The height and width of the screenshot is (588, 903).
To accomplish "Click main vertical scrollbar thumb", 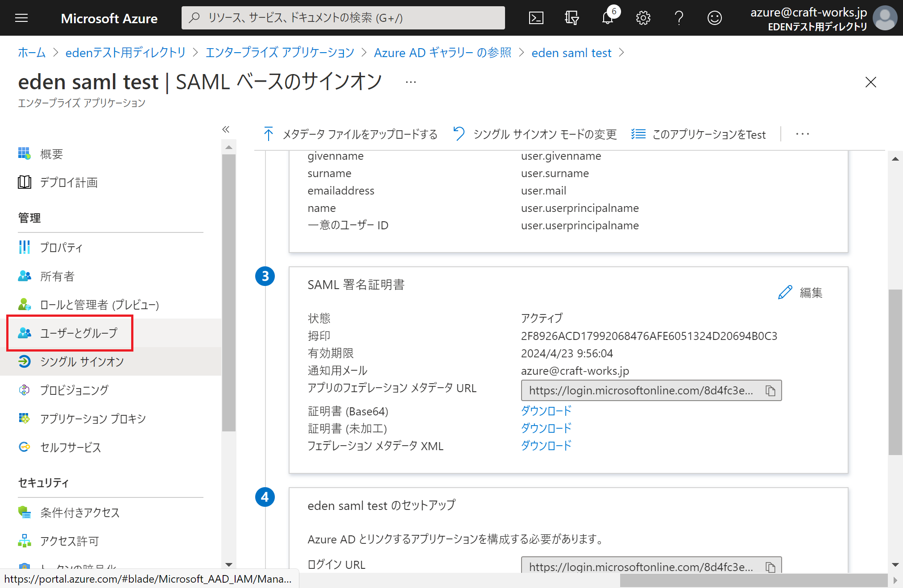I will coord(895,372).
